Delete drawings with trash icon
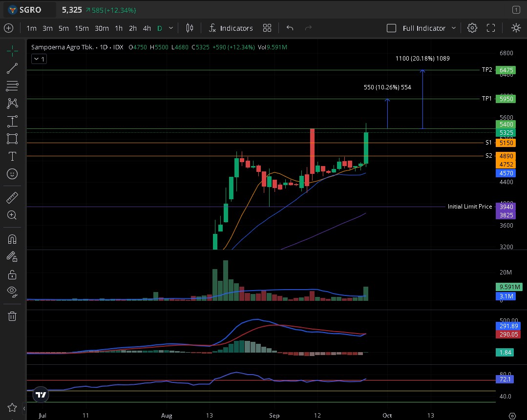527x420 pixels. coord(12,316)
